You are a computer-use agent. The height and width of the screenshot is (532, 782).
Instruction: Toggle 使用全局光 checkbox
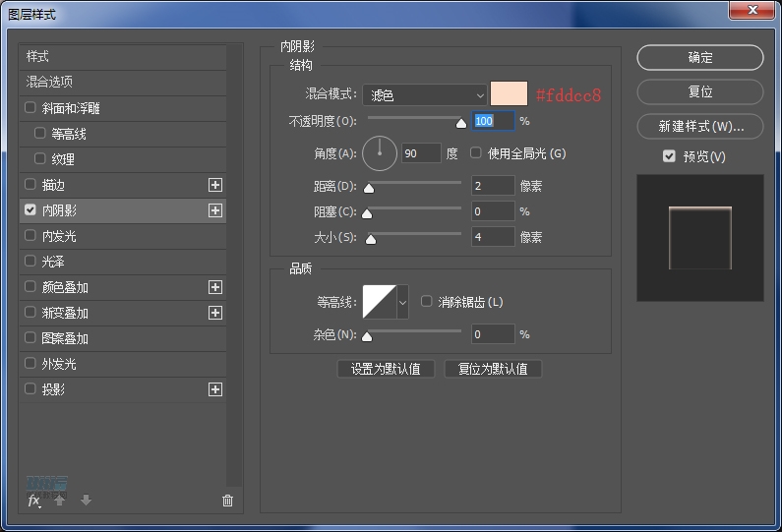(x=476, y=153)
